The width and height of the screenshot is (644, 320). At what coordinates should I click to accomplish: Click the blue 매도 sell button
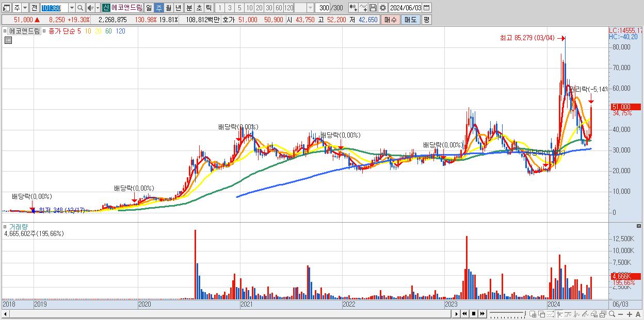pyautogui.click(x=410, y=20)
